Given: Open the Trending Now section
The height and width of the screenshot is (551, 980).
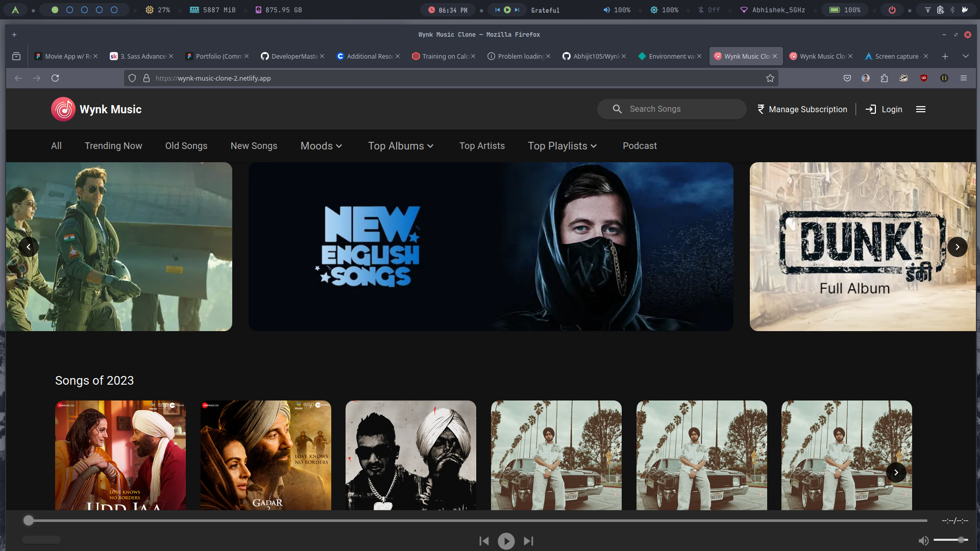Looking at the screenshot, I should coord(113,146).
